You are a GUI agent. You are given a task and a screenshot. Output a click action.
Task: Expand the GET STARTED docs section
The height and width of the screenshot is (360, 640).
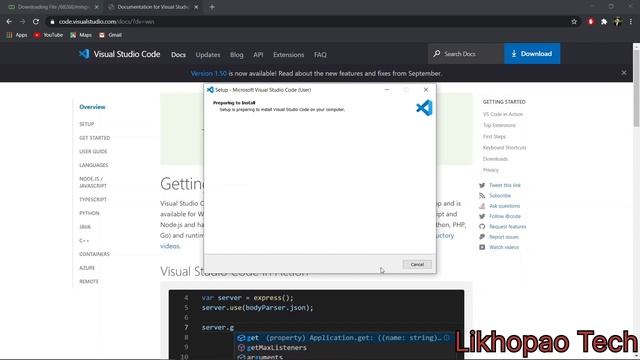pyautogui.click(x=95, y=138)
